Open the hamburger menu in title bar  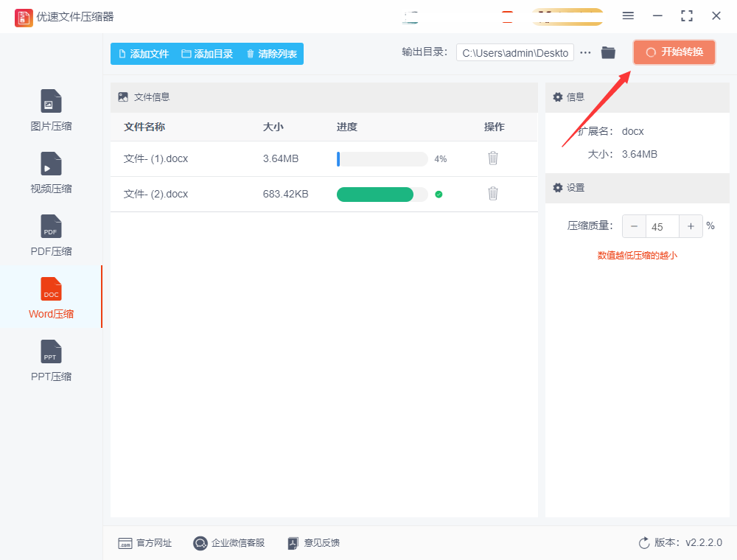click(628, 16)
